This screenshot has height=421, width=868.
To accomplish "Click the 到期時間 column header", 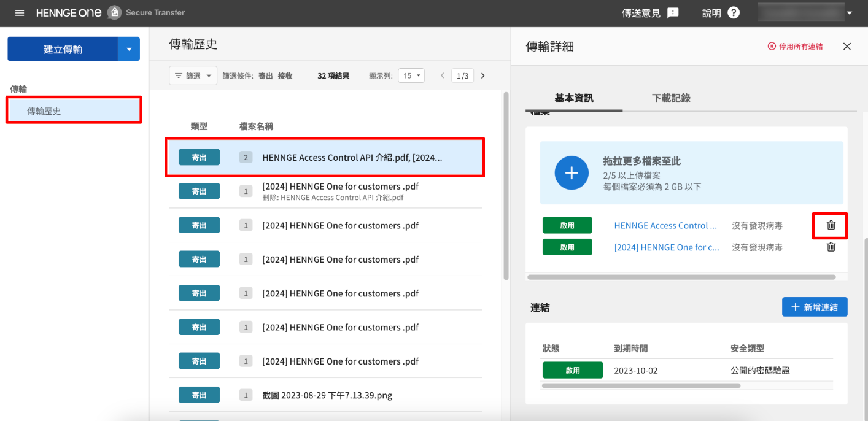I will click(630, 348).
